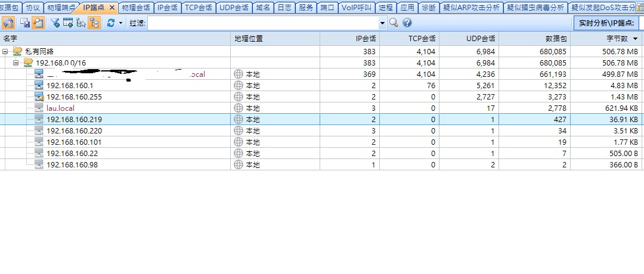644x274 pixels.
Task: Click the blue help question icon
Action: 407,23
